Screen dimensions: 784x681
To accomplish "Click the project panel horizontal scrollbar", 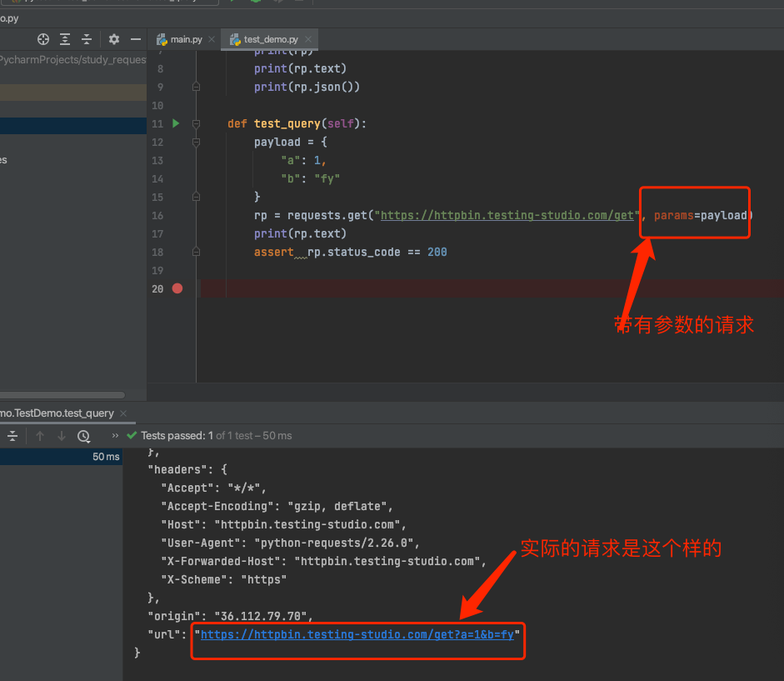I will tap(62, 395).
